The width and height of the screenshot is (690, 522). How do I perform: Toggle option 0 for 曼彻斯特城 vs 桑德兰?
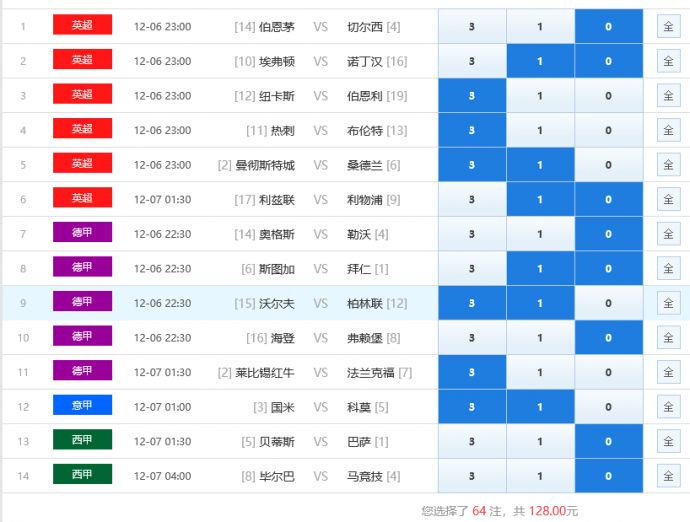pos(608,165)
